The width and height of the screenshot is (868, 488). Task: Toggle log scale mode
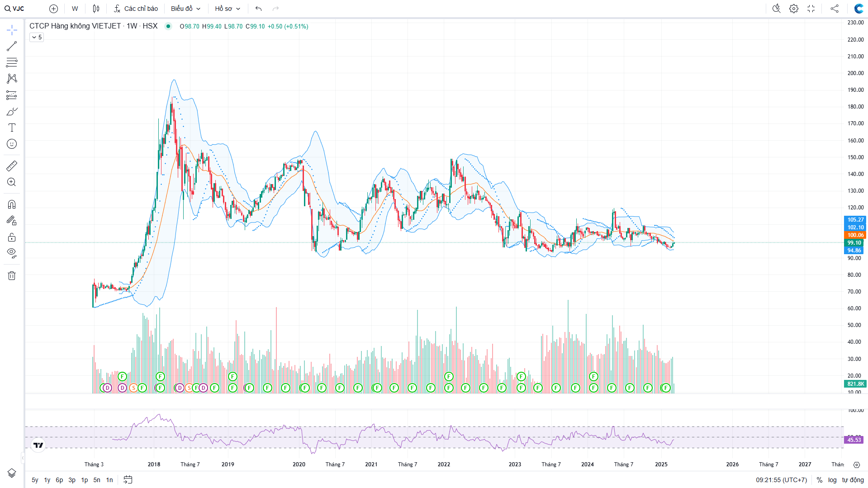click(x=832, y=480)
